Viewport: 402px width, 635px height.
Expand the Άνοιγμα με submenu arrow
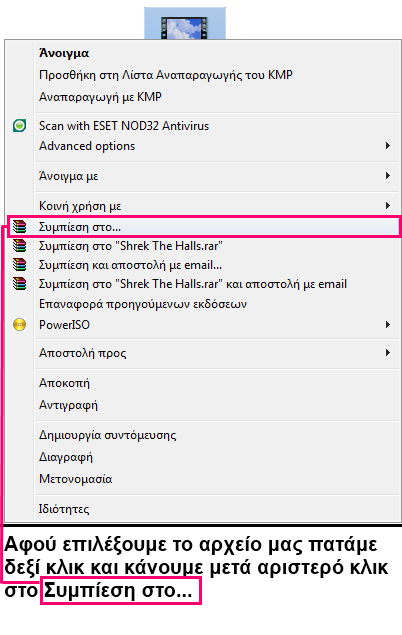388,176
